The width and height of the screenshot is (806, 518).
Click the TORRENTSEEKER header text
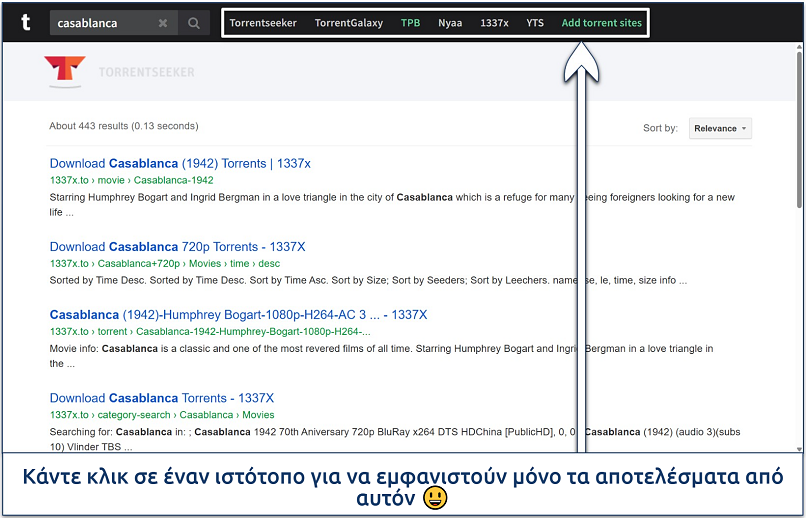coord(147,72)
